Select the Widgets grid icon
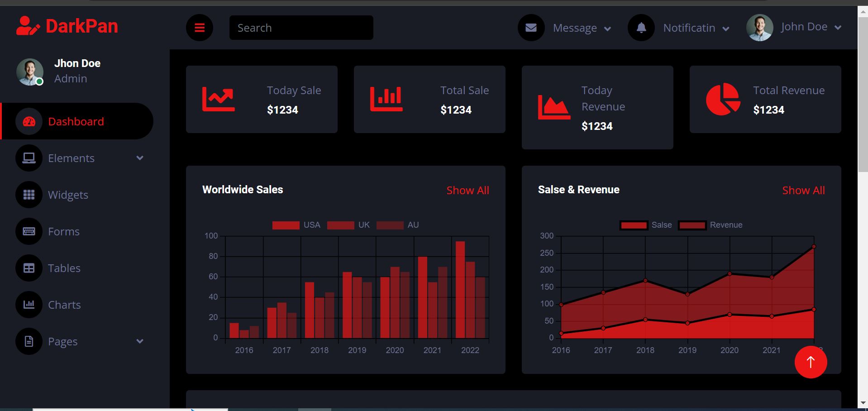 point(29,195)
